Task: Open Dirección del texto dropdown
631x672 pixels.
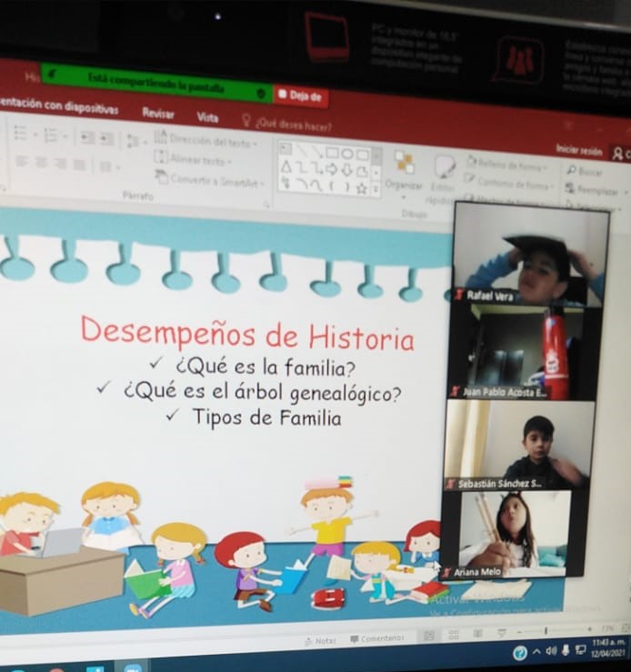Action: [x=206, y=140]
